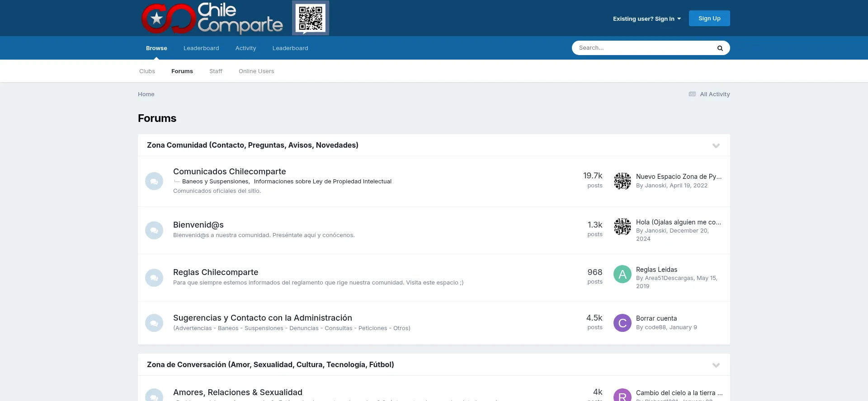Open the Reglas Leidas topic
Viewport: 868px width, 401px height.
(656, 270)
